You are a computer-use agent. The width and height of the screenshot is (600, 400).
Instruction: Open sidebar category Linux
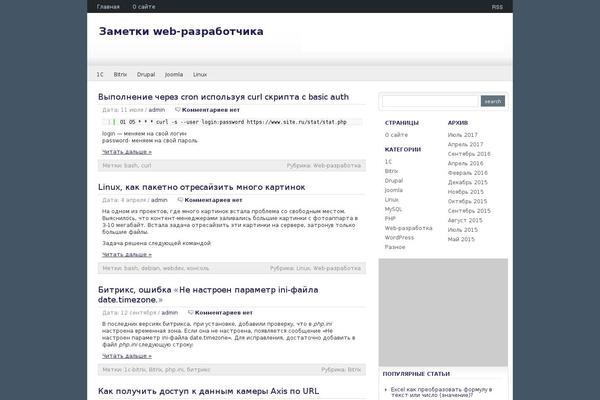(392, 200)
